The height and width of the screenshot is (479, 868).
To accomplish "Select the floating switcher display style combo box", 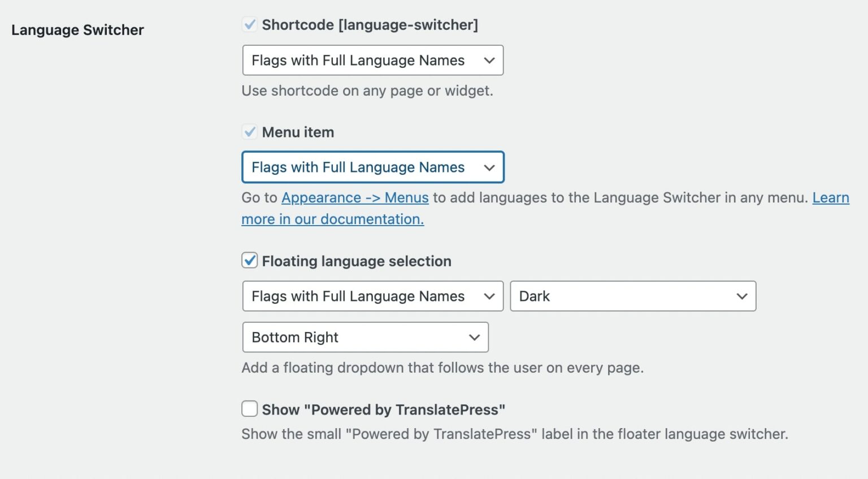I will pos(372,296).
